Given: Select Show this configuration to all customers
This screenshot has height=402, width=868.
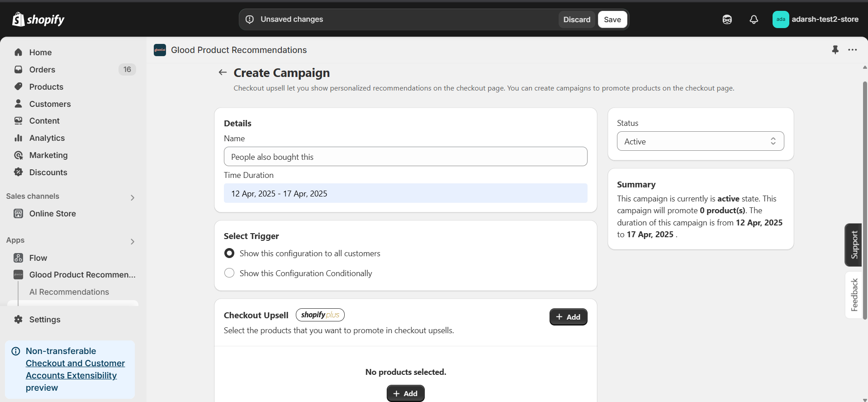Looking at the screenshot, I should click(x=229, y=254).
